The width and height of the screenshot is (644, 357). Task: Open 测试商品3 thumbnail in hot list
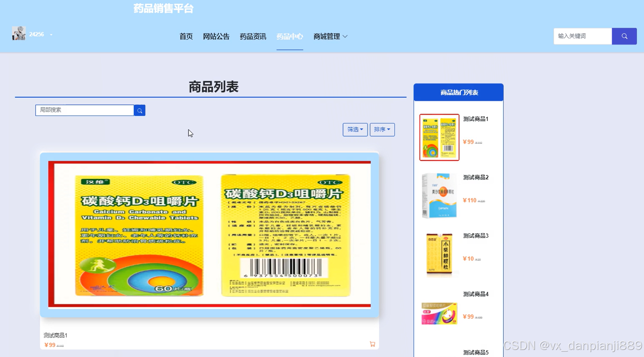[x=439, y=254]
